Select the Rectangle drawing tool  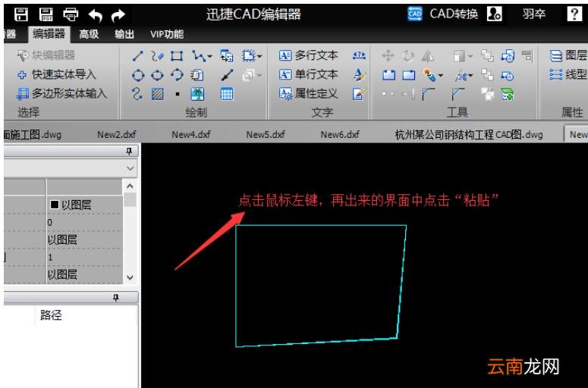177,56
